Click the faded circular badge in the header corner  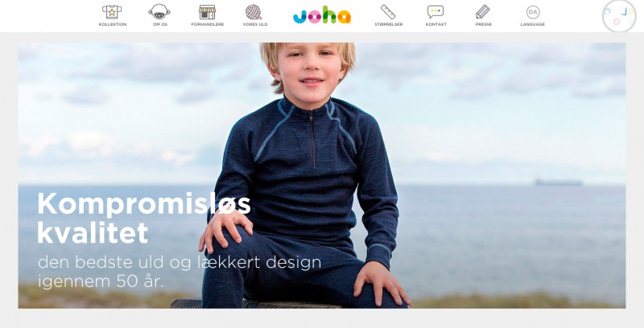coord(619,15)
